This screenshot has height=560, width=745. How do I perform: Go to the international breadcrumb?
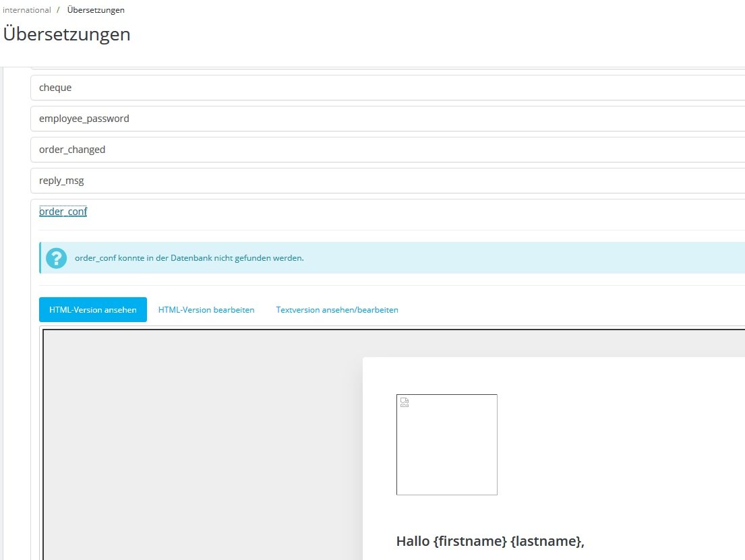(x=26, y=10)
